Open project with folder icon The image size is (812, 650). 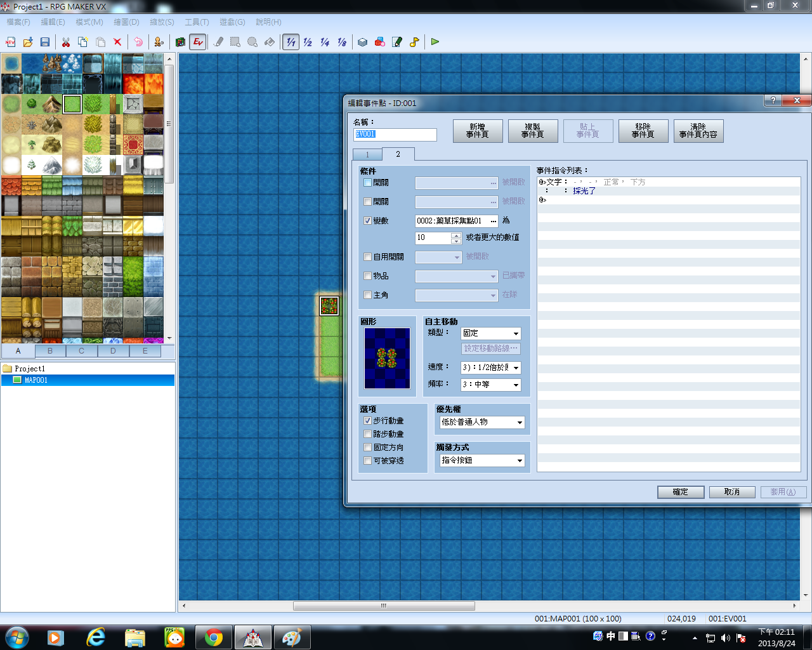(x=28, y=42)
